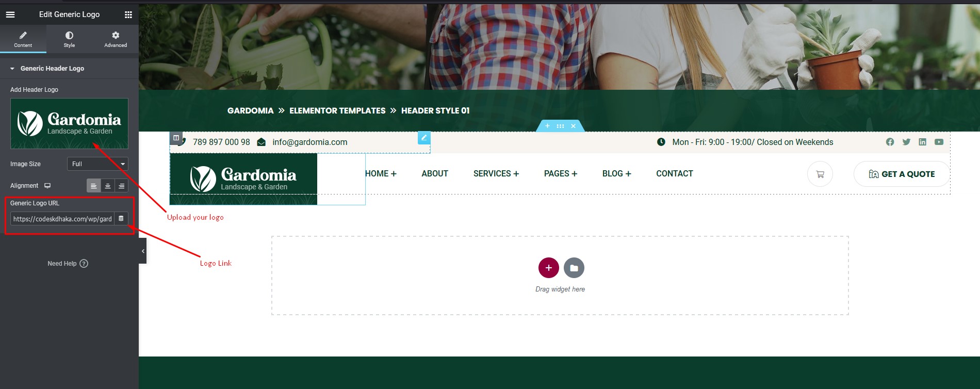Set alignment to left
Screen dimensions: 980x389
(93, 186)
